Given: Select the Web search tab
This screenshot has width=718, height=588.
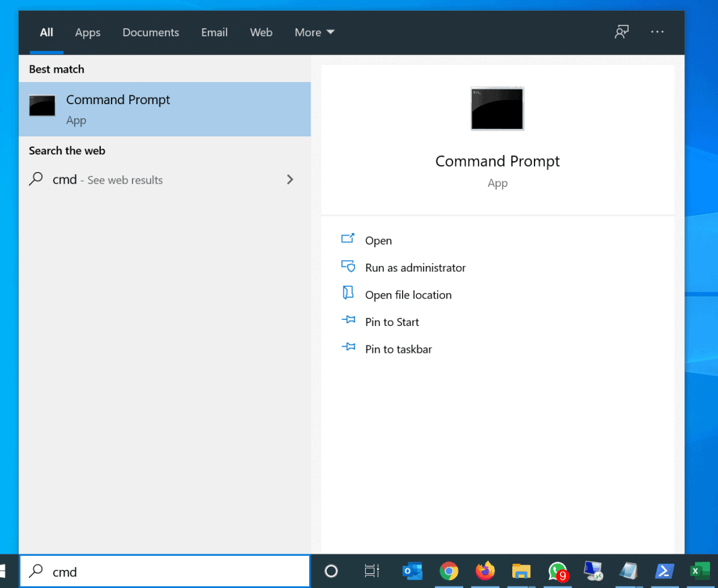Looking at the screenshot, I should pos(261,32).
